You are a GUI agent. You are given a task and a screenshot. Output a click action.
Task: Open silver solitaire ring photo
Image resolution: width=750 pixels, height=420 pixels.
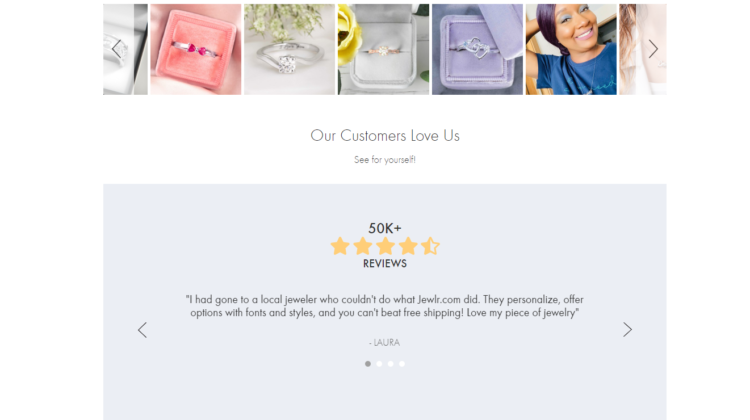289,49
